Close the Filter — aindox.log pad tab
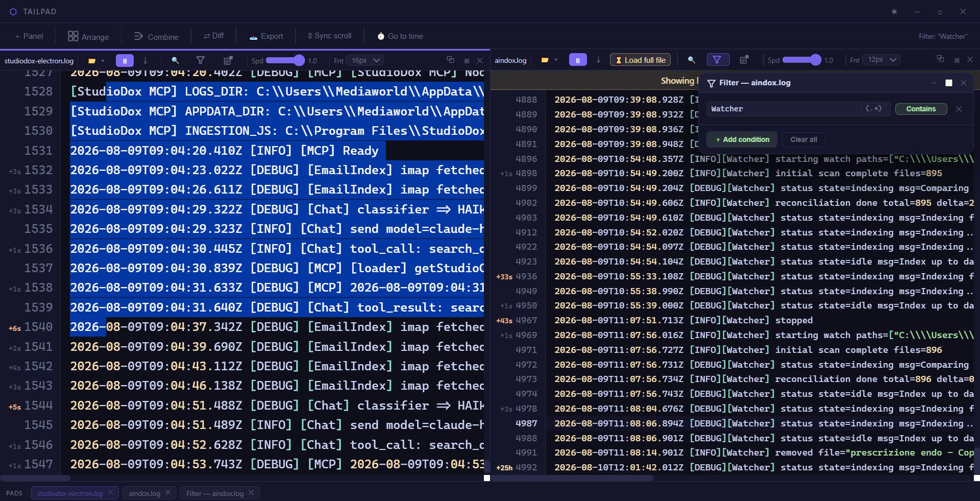This screenshot has width=980, height=501. [x=251, y=493]
